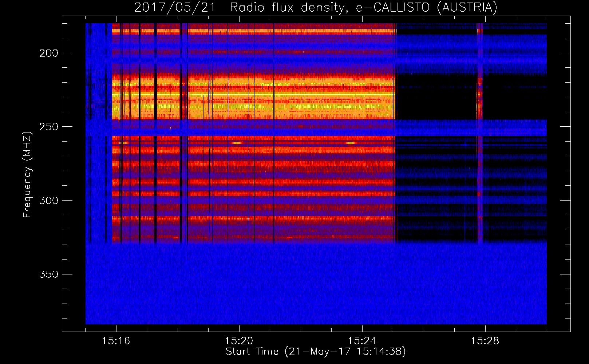Click the 'Frequency (MHZ)' axis label
The image size is (589, 364).
(27, 175)
